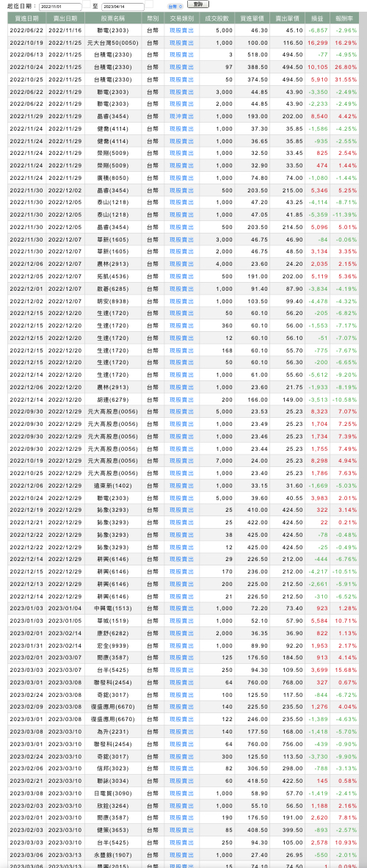Open 現股賣出 link for 永豐餘(1907) row

tap(181, 854)
